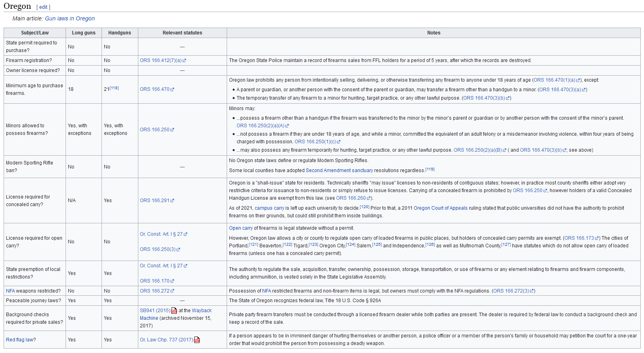The width and height of the screenshot is (644, 353).
Task: Select the 'License required for open carry?' cell
Action: pos(35,242)
